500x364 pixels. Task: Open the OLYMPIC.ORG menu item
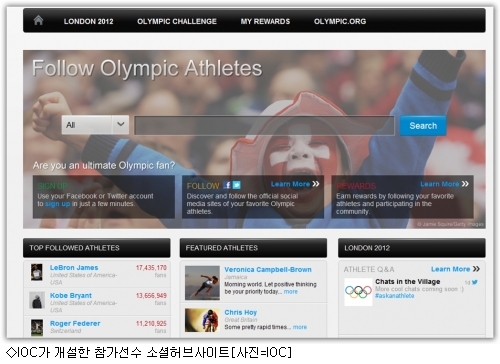(x=340, y=21)
